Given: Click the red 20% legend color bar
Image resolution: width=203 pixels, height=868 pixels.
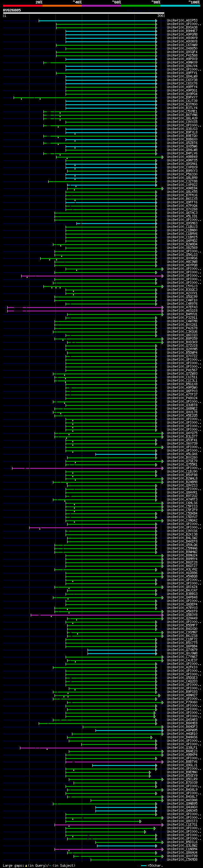Looking at the screenshot, I should [x=23, y=6].
